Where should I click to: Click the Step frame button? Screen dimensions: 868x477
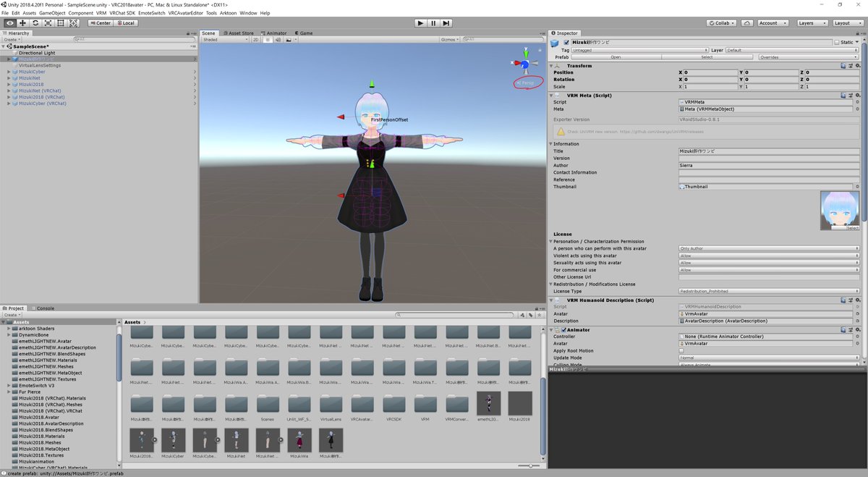pos(446,23)
